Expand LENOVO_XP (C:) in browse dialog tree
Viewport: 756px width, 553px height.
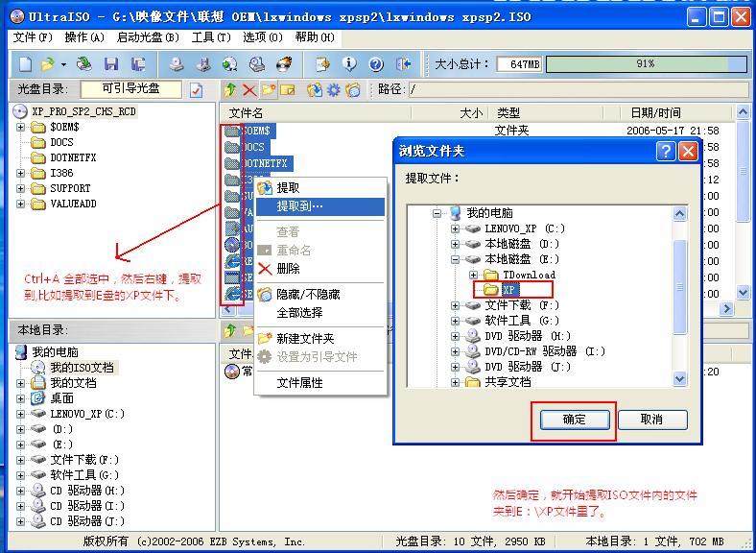click(455, 228)
